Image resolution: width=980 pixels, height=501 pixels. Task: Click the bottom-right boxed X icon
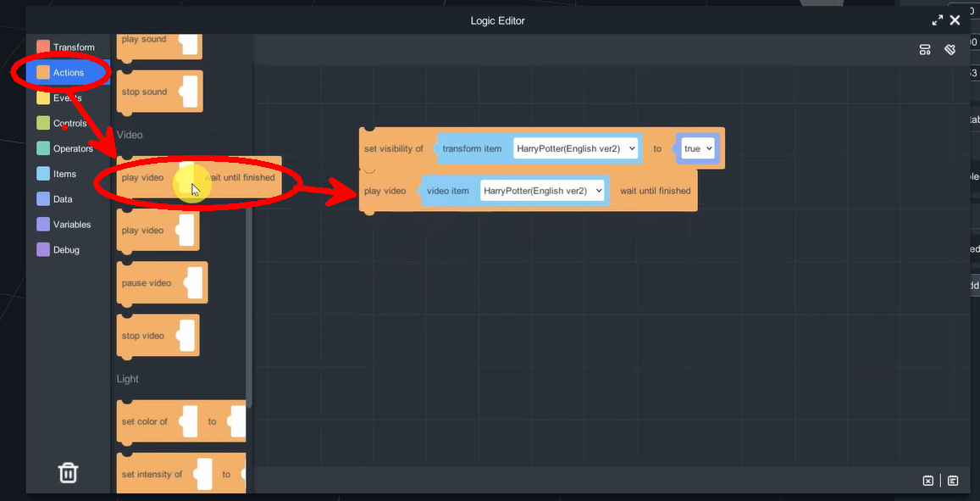tap(928, 481)
